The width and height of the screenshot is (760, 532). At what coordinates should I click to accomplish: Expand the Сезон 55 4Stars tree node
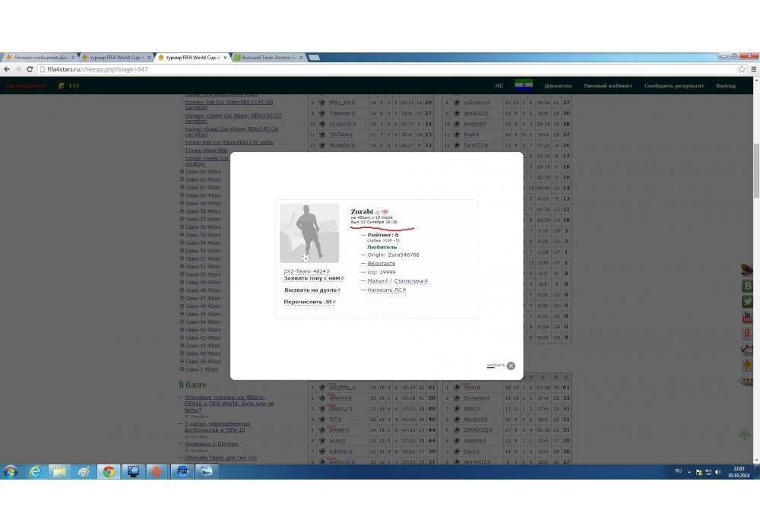pos(182,235)
